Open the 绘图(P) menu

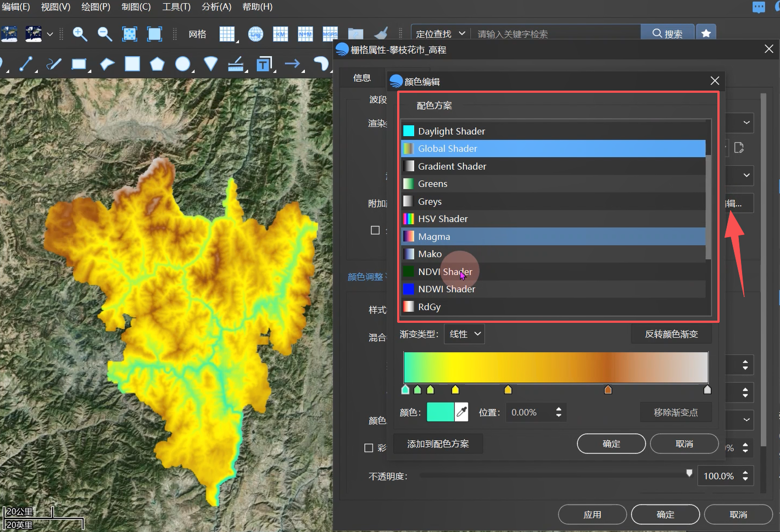(x=96, y=7)
